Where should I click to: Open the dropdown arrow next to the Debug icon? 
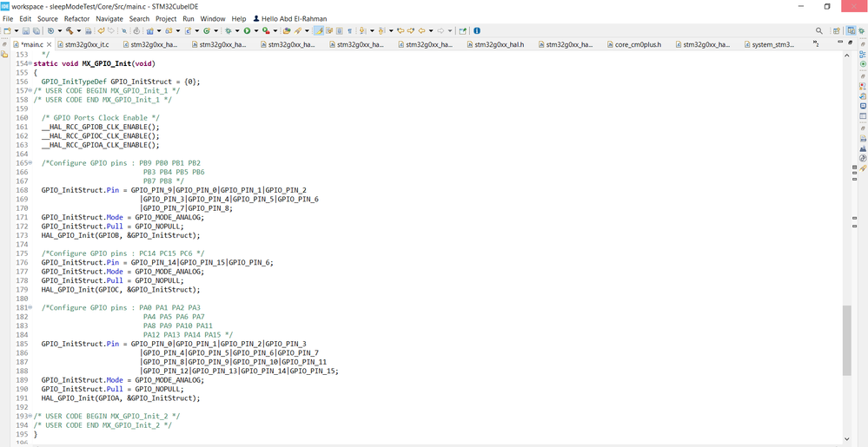click(x=237, y=30)
